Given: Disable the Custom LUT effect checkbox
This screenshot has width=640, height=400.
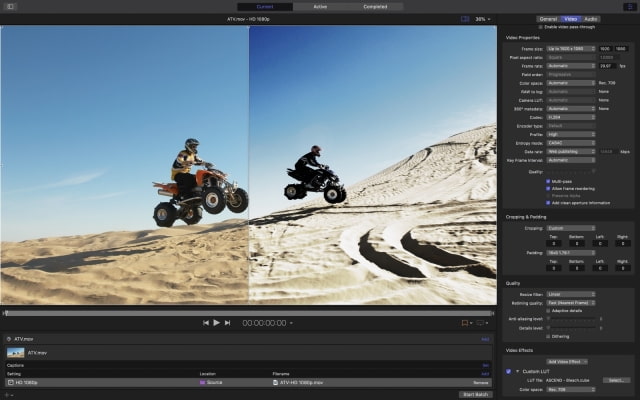Looking at the screenshot, I should (508, 371).
